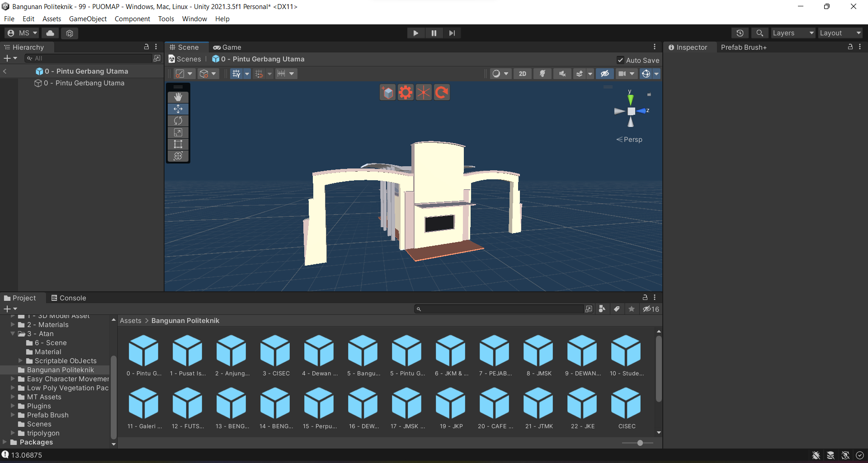Collapse the 3 - Atan folder
This screenshot has width=868, height=463.
pyautogui.click(x=13, y=334)
